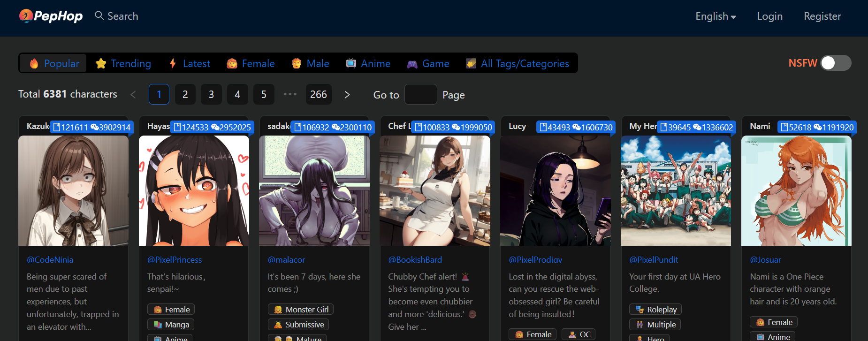Open the English language dropdown
Screen dimensions: 868x341
coord(716,16)
